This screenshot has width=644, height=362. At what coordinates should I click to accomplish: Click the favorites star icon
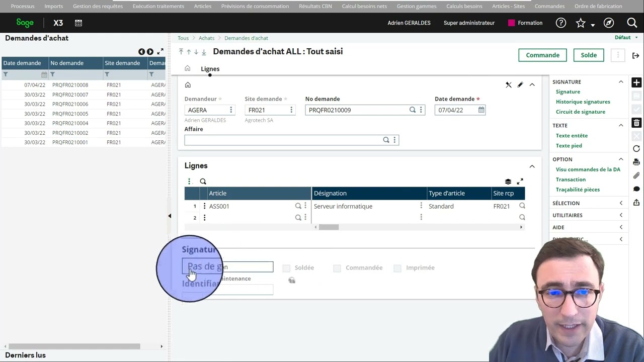pyautogui.click(x=581, y=23)
